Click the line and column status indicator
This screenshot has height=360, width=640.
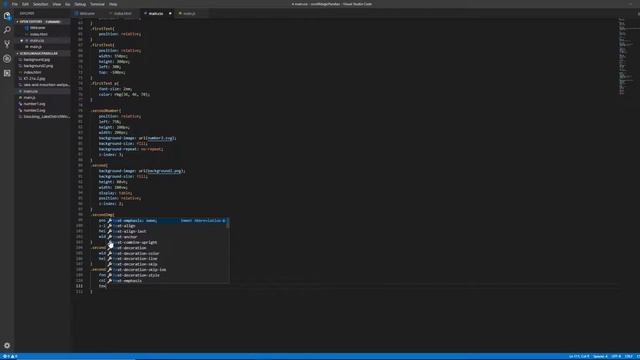pos(579,357)
